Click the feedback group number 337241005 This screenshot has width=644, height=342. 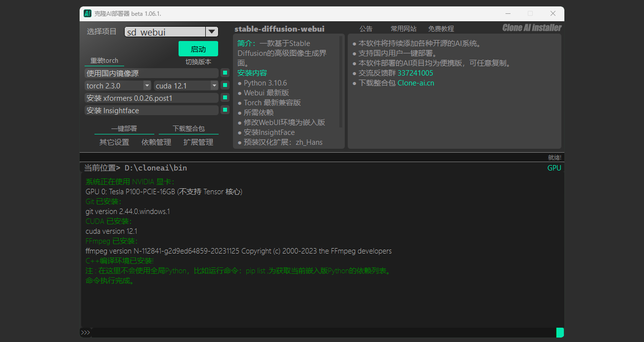click(415, 73)
